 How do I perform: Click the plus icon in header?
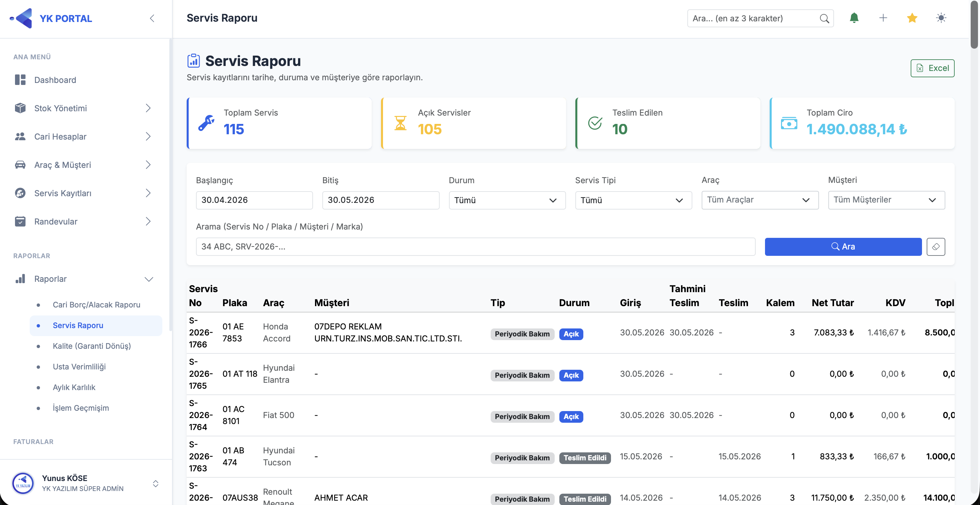click(x=883, y=18)
